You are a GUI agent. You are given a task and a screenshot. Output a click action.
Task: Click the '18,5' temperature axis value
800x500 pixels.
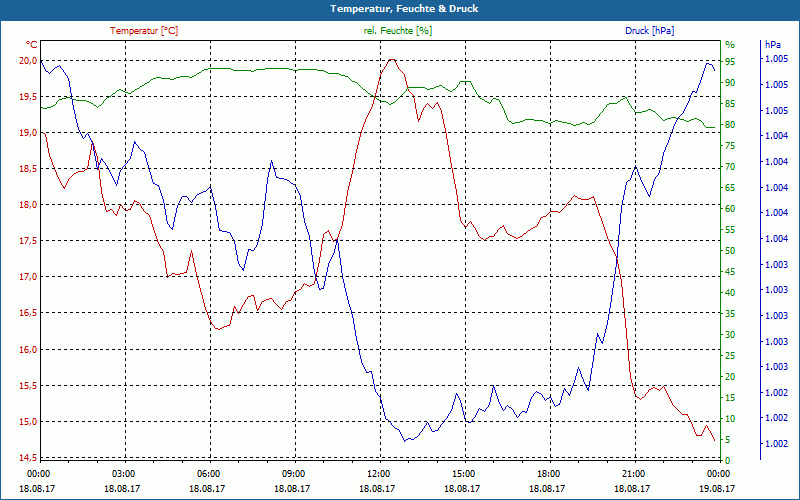point(28,169)
